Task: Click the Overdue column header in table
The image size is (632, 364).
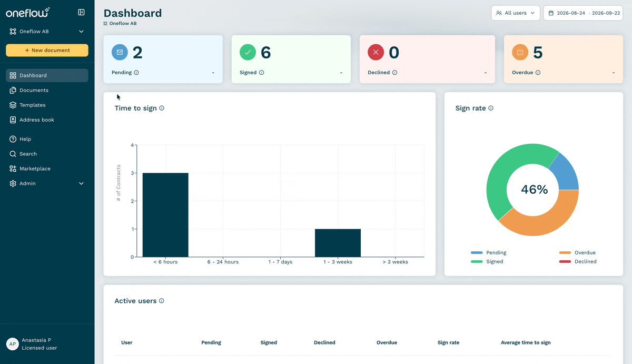Action: (x=387, y=342)
